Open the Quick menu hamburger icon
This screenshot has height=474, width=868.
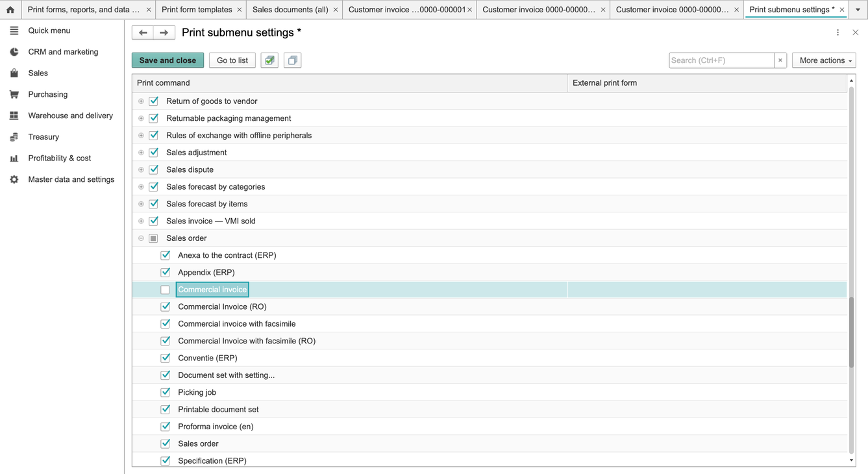14,31
